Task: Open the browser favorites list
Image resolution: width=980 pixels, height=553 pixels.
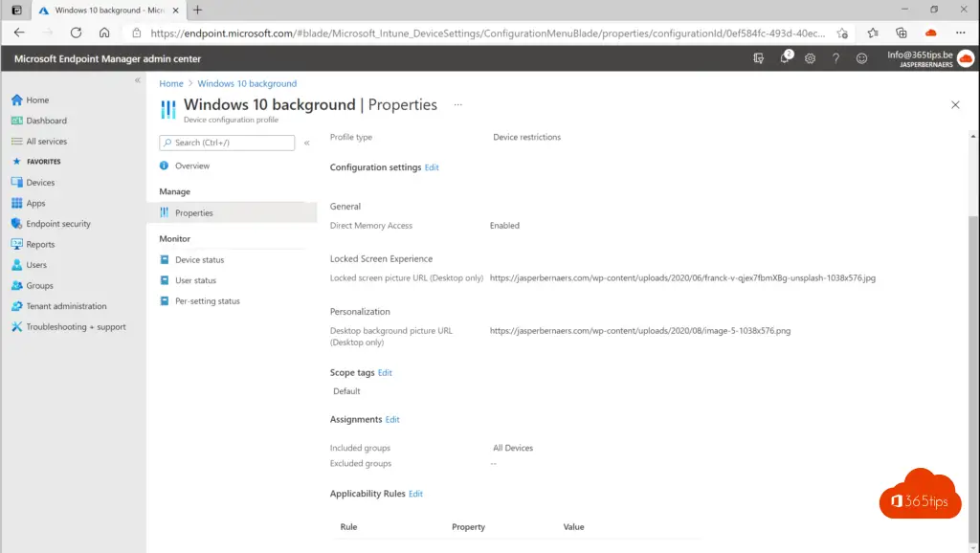Action: pos(873,33)
